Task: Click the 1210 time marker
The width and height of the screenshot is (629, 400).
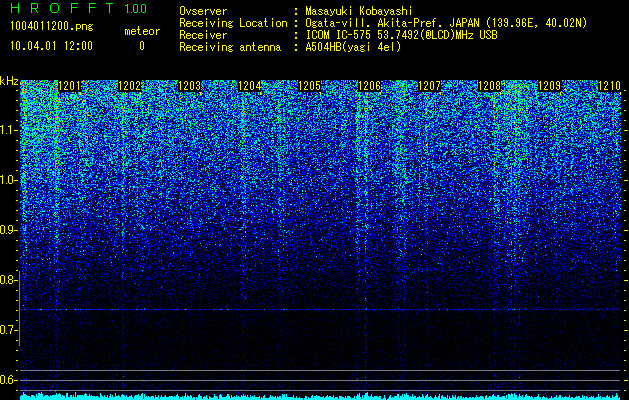Action: 609,86
